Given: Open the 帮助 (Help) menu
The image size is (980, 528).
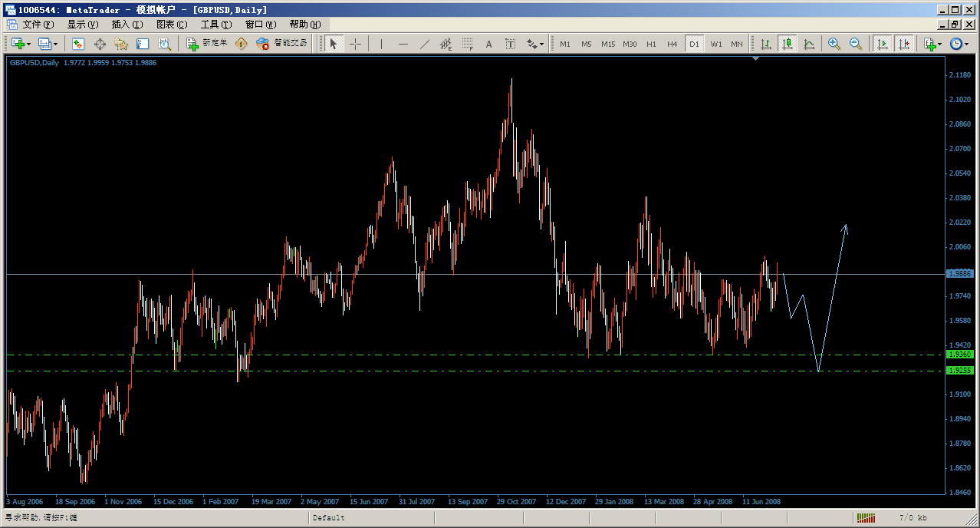Looking at the screenshot, I should [x=304, y=25].
